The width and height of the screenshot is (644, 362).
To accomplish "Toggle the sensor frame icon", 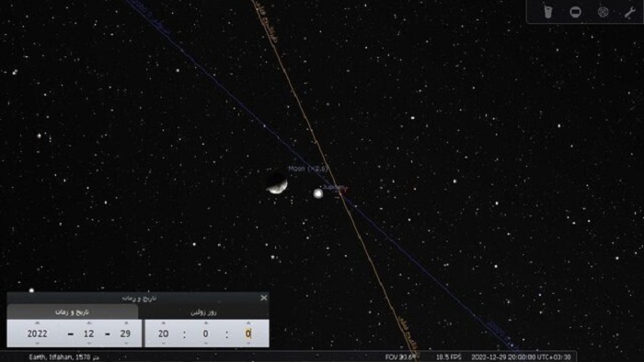I will (575, 12).
